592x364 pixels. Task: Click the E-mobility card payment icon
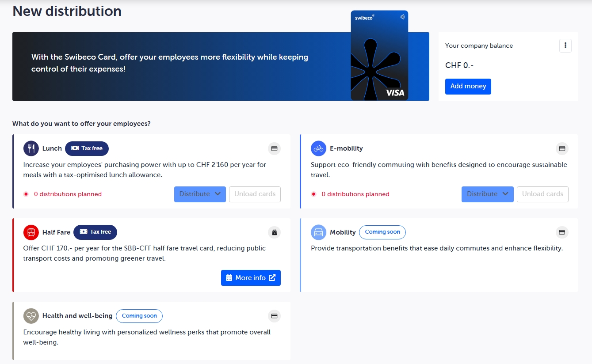562,148
